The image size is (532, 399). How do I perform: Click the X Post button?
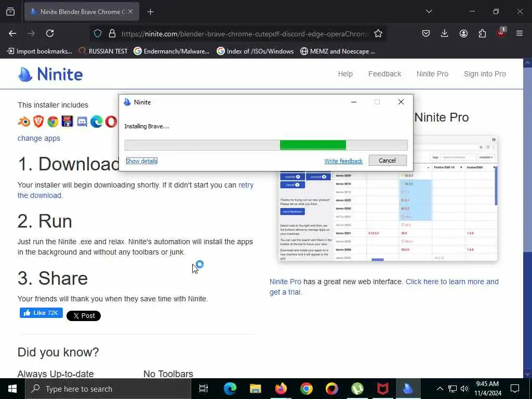(x=84, y=316)
